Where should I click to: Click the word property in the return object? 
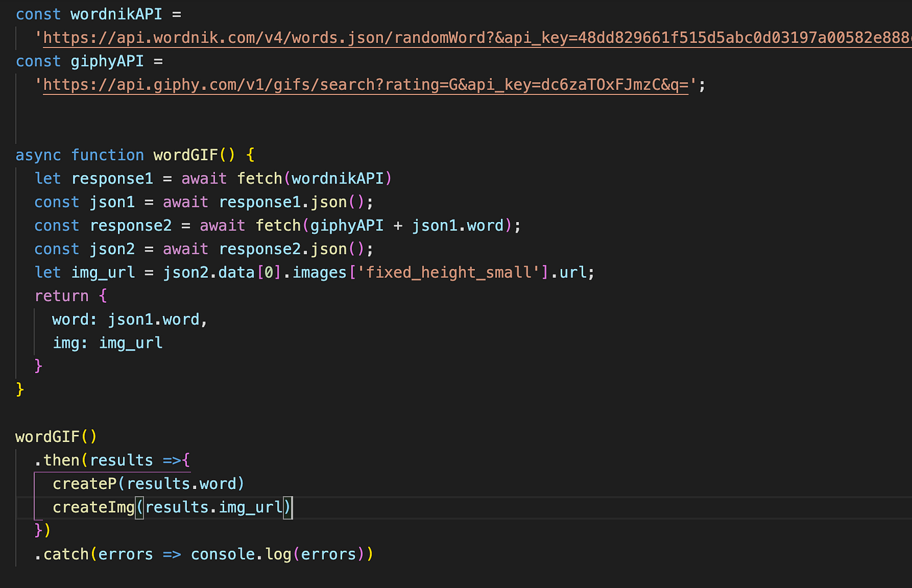coord(70,318)
